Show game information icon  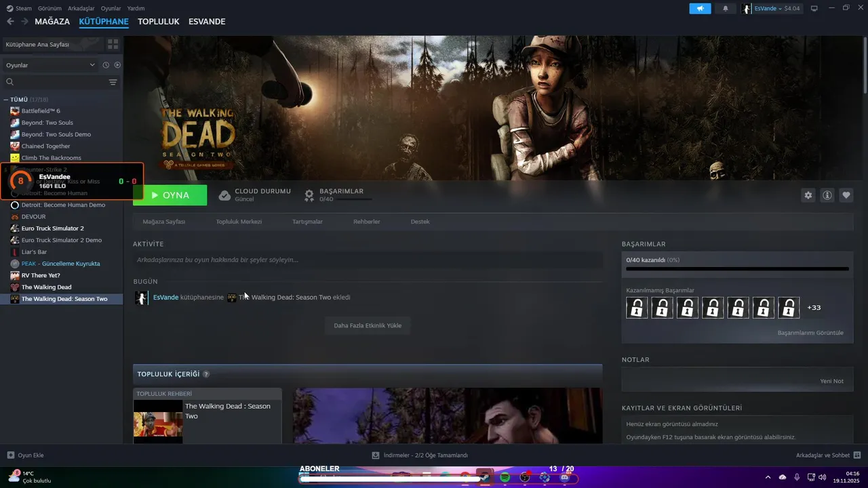point(827,195)
